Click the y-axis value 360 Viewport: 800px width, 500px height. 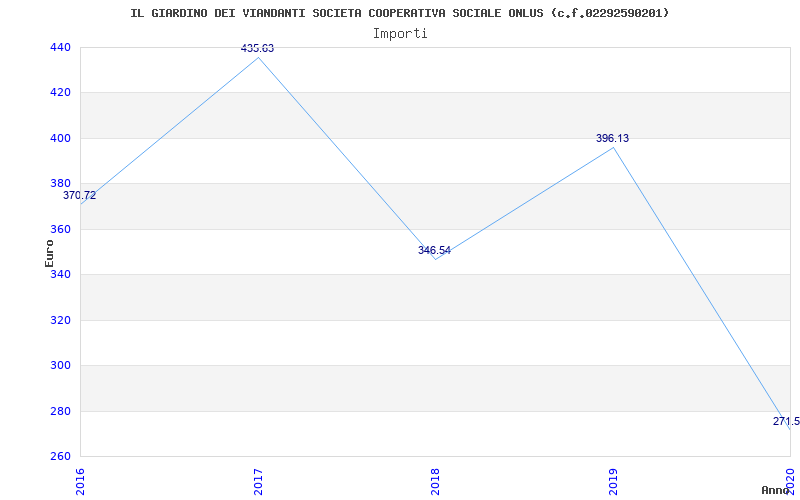pos(60,229)
